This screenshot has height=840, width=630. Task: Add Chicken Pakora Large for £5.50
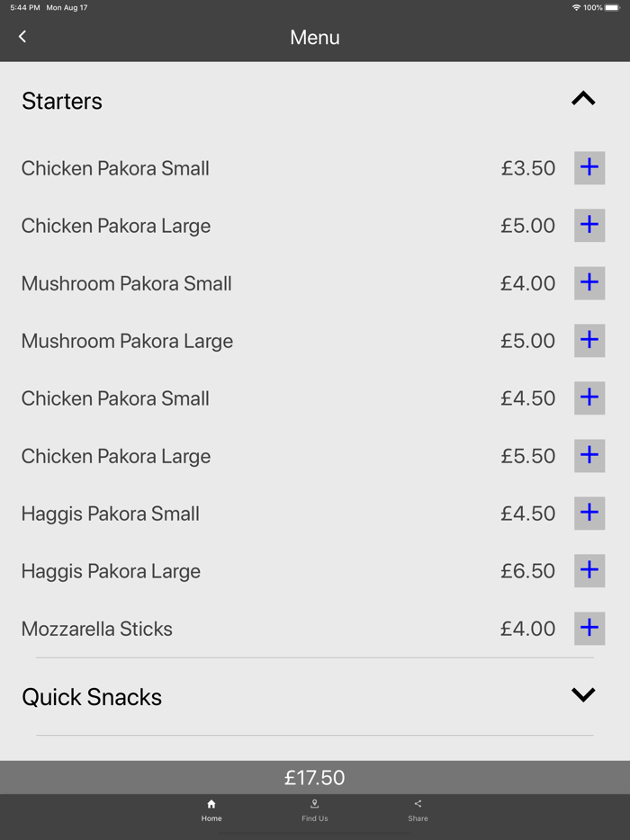[x=589, y=456]
